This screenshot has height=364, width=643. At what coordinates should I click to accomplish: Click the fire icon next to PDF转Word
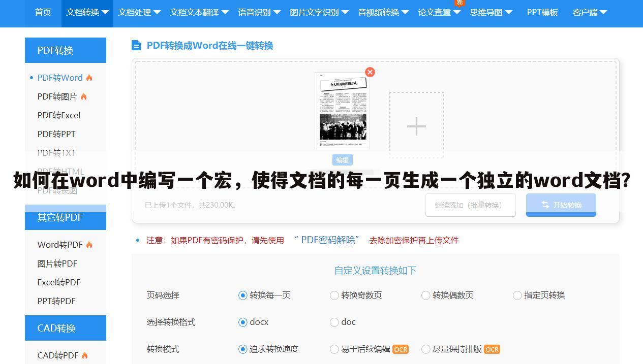(x=89, y=77)
